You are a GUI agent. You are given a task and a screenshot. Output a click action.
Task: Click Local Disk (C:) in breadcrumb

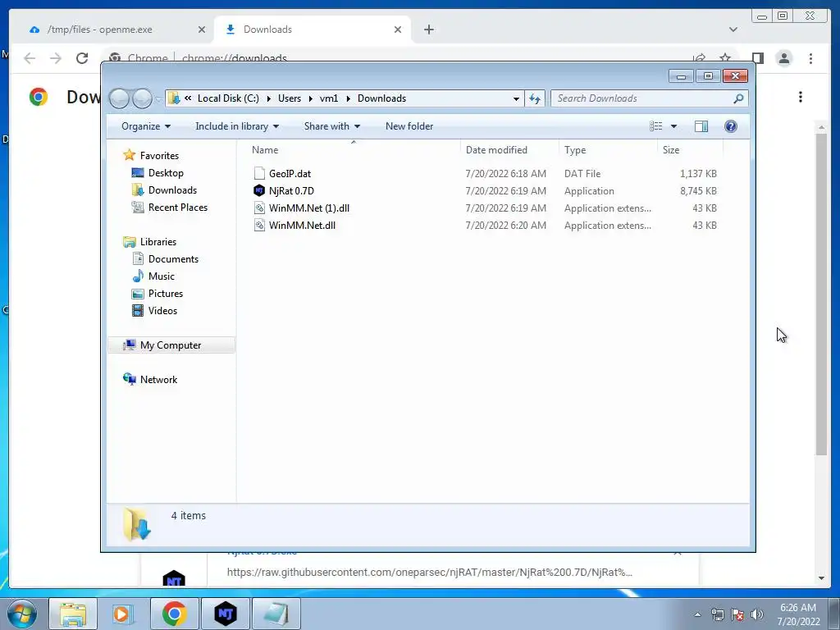pyautogui.click(x=228, y=98)
